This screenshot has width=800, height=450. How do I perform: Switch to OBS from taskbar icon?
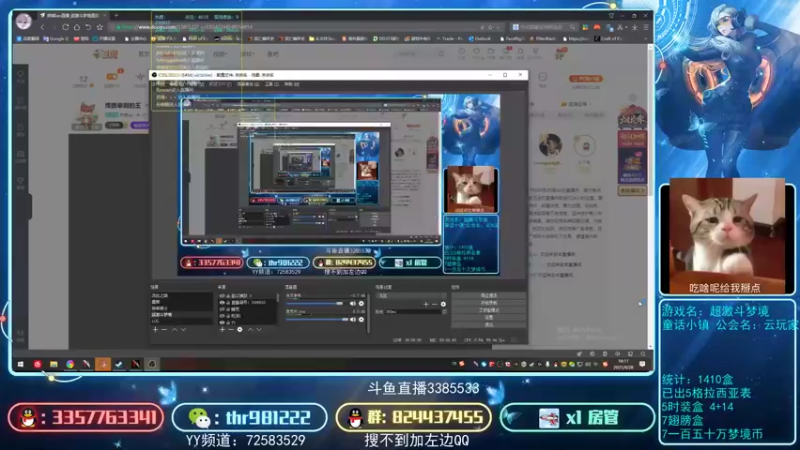click(x=152, y=364)
